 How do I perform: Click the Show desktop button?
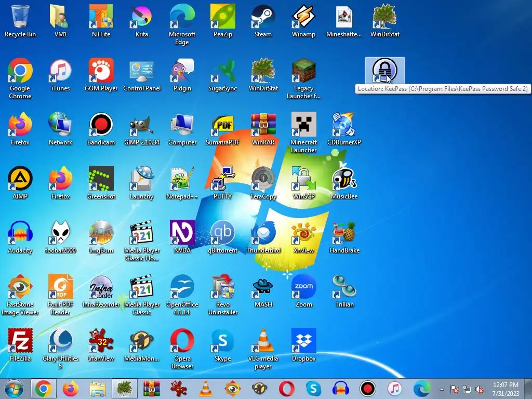click(528, 389)
